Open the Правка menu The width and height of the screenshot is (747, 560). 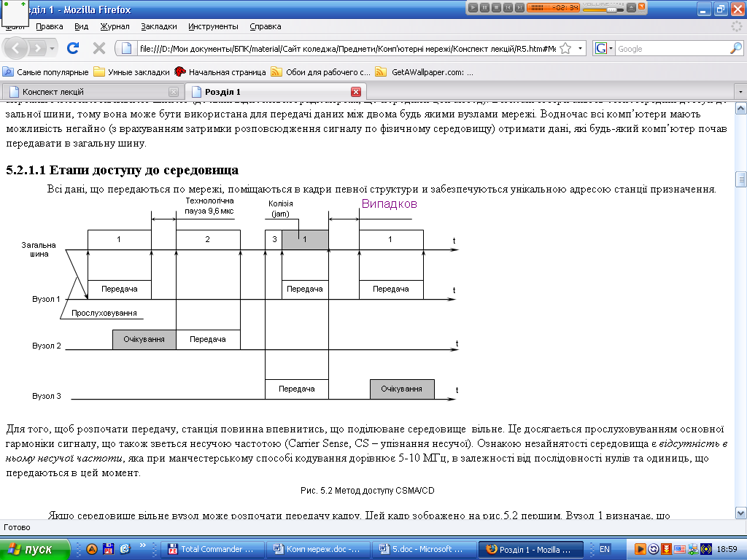click(x=49, y=27)
